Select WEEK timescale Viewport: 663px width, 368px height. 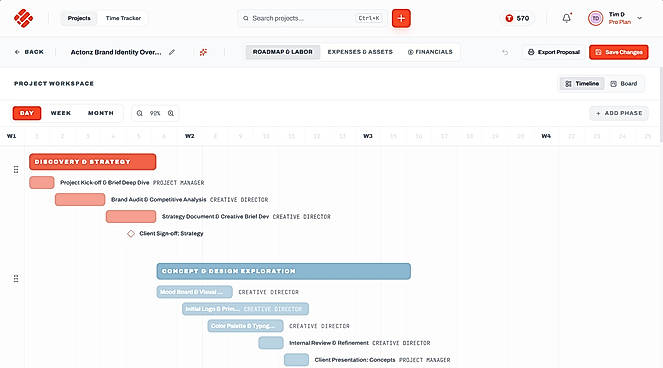(61, 113)
